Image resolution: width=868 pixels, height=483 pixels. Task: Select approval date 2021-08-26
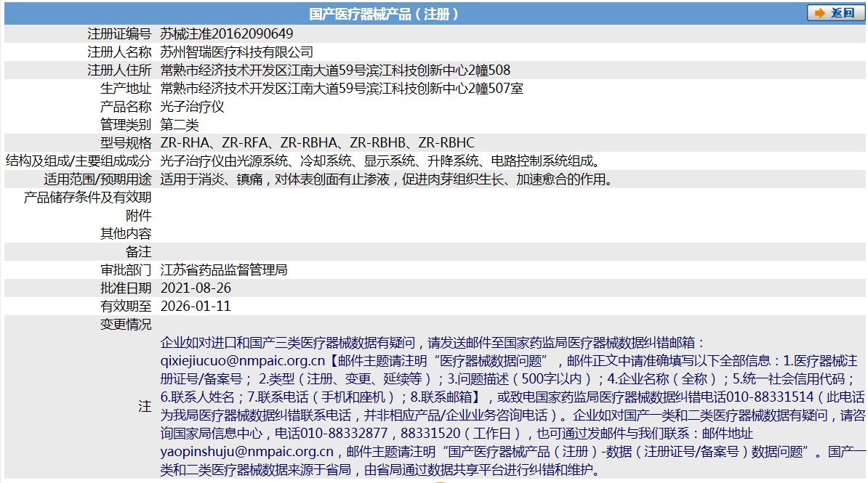tap(196, 288)
